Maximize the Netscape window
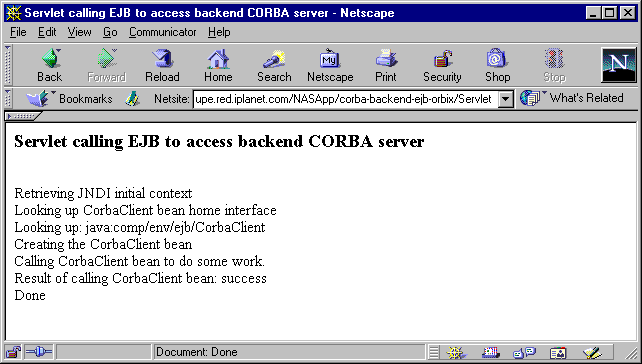642x364 pixels. click(610, 13)
